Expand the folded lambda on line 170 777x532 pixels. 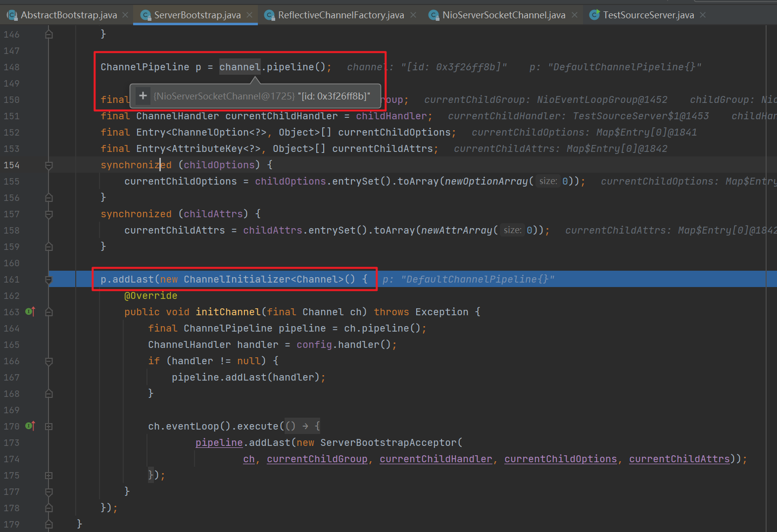pos(49,426)
